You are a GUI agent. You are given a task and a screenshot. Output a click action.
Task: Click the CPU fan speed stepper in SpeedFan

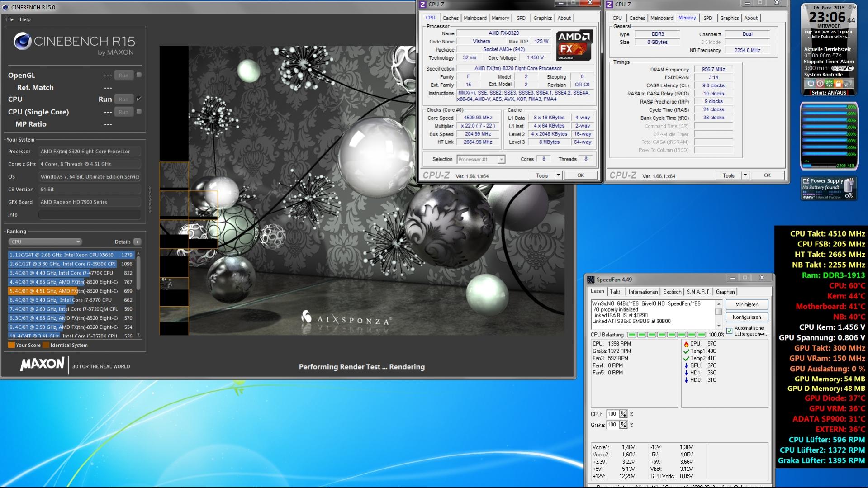pyautogui.click(x=623, y=414)
